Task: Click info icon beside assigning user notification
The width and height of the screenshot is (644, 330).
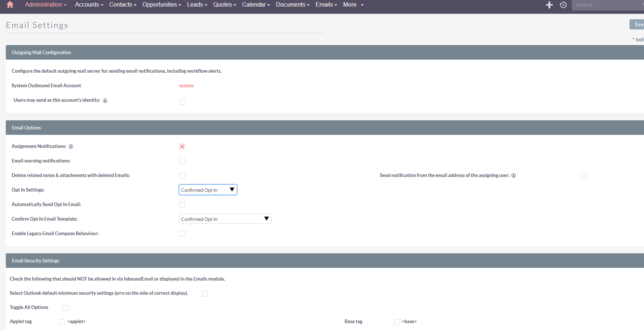Action: 514,176
